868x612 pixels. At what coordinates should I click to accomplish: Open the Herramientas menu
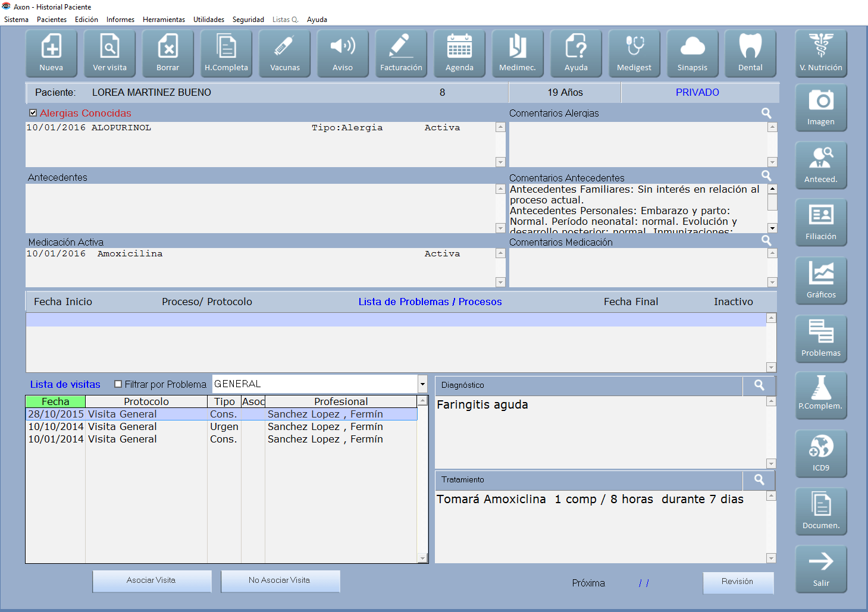pos(164,20)
